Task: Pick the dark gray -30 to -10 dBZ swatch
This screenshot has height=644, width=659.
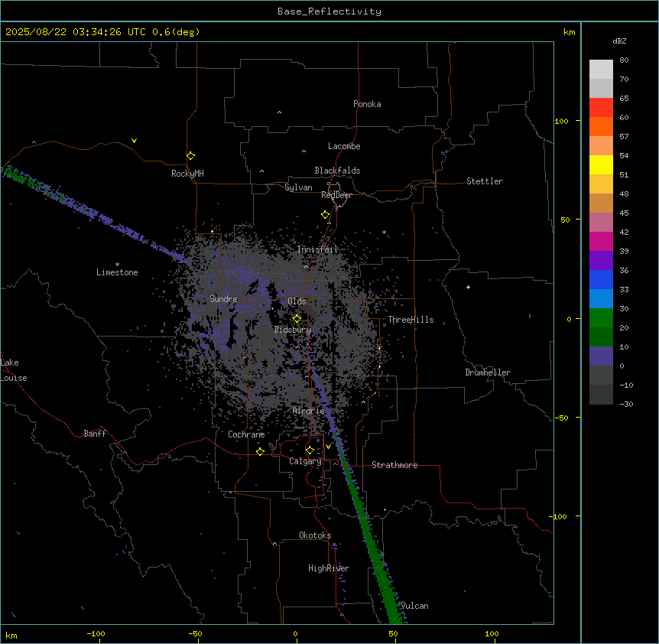Action: [x=601, y=395]
